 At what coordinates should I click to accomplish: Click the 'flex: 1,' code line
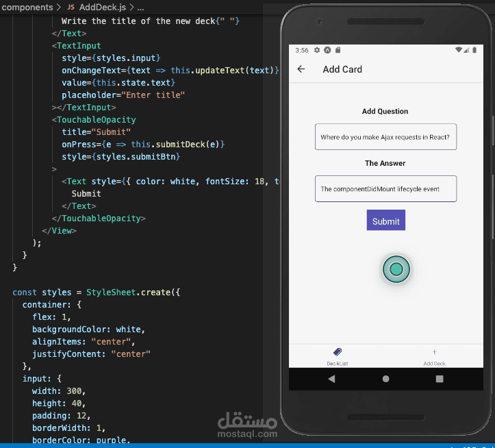(51, 317)
